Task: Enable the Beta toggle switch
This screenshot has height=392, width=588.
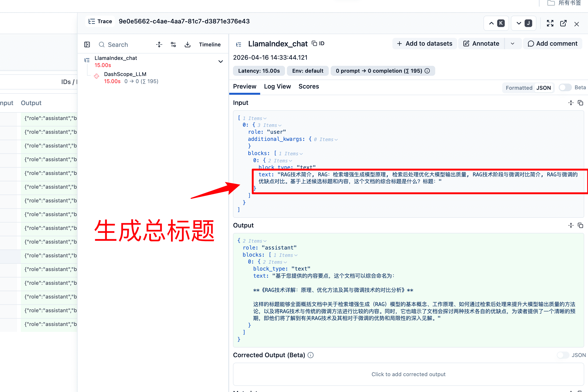Action: (x=565, y=88)
